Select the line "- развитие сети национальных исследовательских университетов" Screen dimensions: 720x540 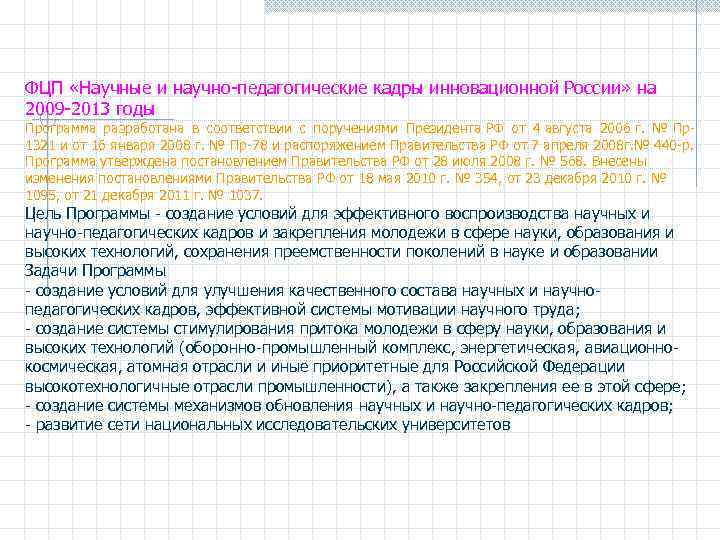pyautogui.click(x=268, y=425)
